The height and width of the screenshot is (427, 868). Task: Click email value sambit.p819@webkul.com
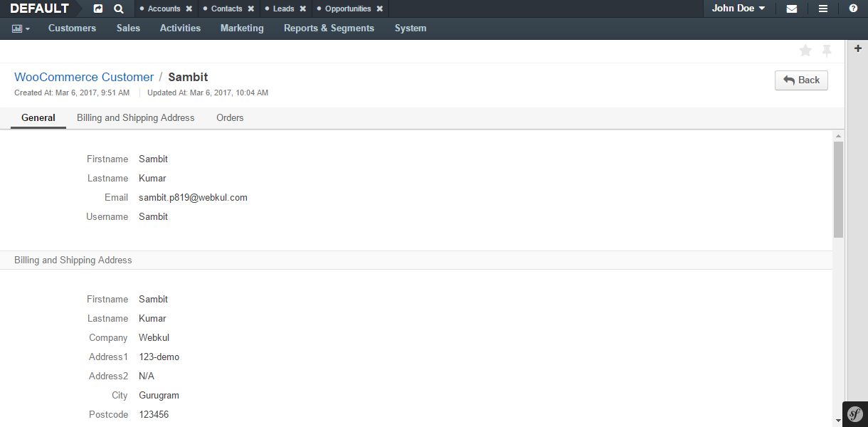(x=193, y=197)
